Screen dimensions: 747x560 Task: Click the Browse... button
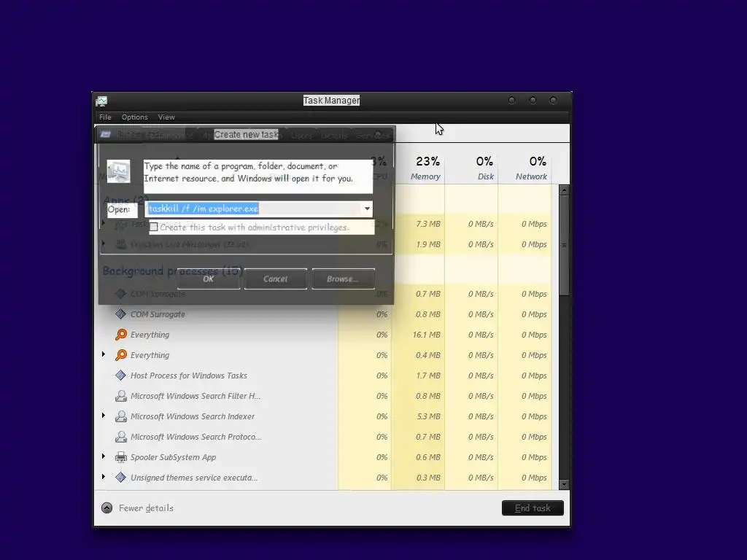pos(343,279)
